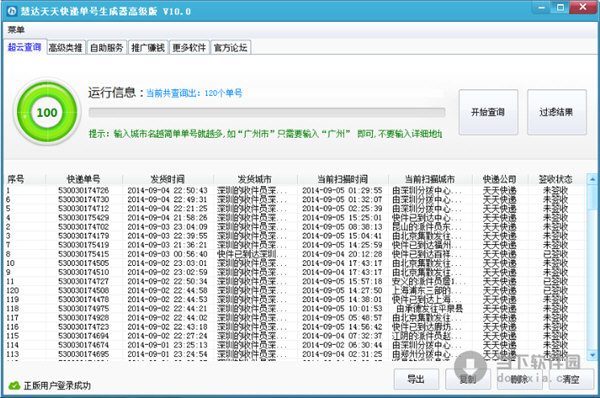Open the 自助服务 tab

[107, 48]
